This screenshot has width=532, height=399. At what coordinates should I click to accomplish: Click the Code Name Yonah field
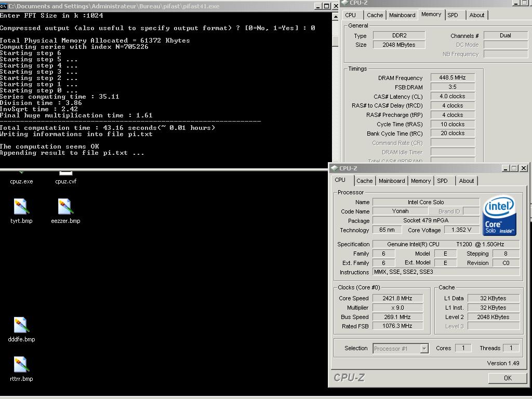point(401,211)
